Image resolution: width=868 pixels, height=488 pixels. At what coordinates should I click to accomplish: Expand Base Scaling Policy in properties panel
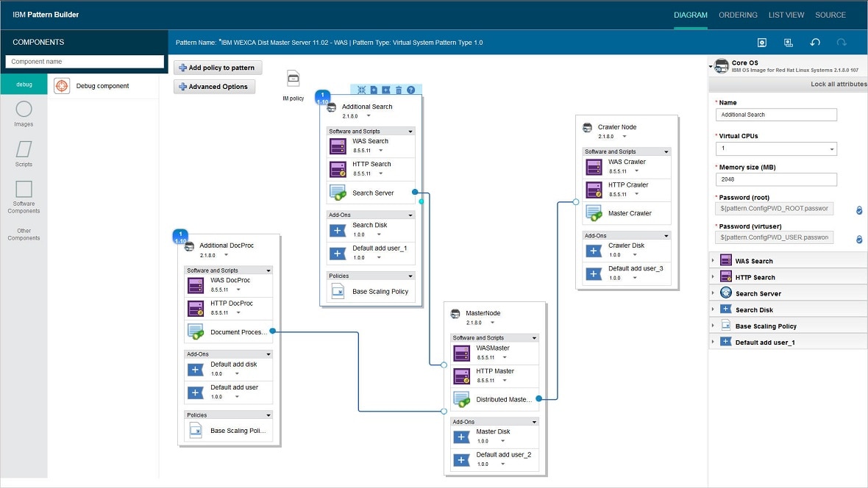713,326
